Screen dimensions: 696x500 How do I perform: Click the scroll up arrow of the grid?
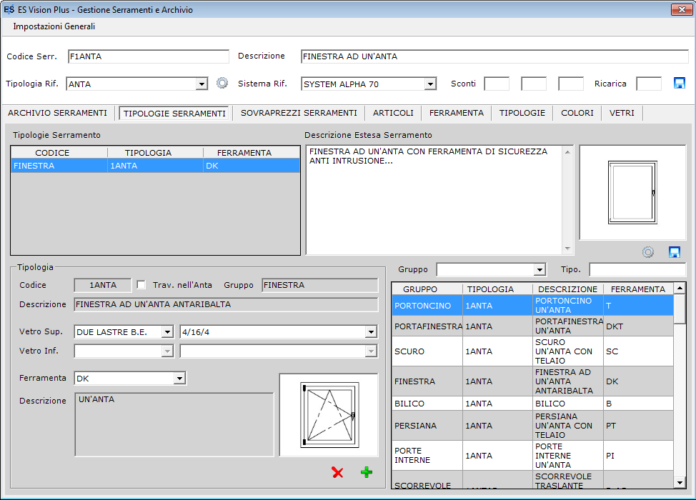(x=680, y=289)
